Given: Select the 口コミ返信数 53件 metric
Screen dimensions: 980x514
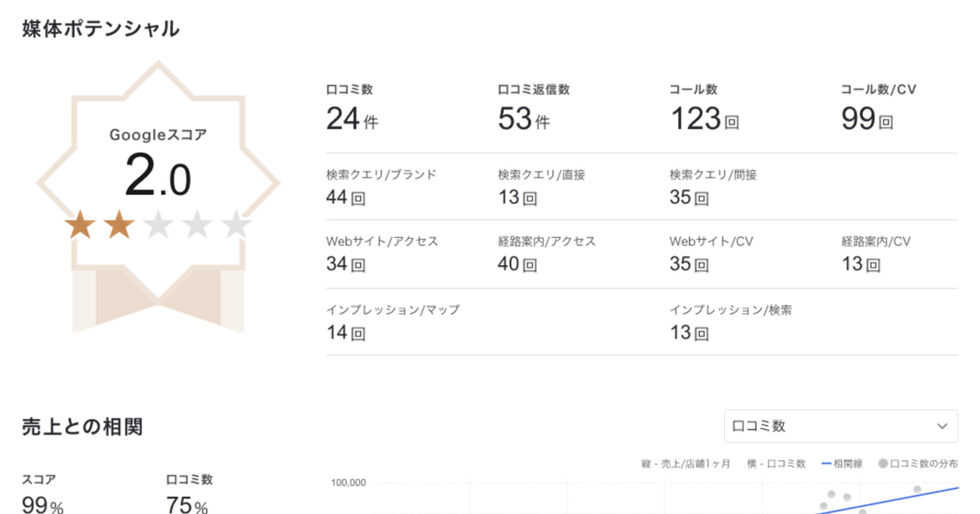Looking at the screenshot, I should click(x=524, y=119).
